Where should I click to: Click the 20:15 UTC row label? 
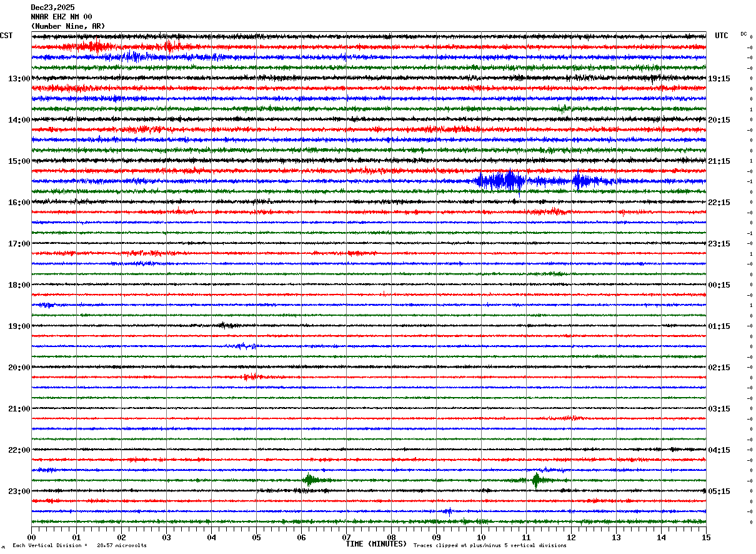719,120
